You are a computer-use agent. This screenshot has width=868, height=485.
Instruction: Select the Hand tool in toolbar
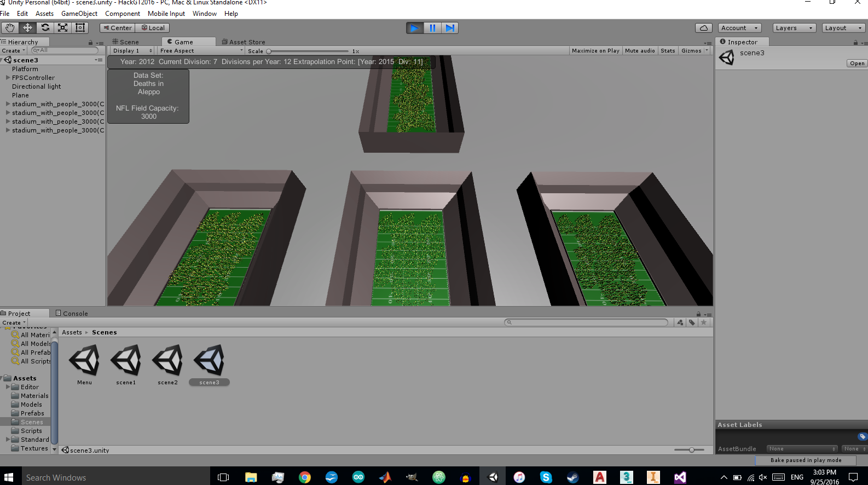coord(10,28)
